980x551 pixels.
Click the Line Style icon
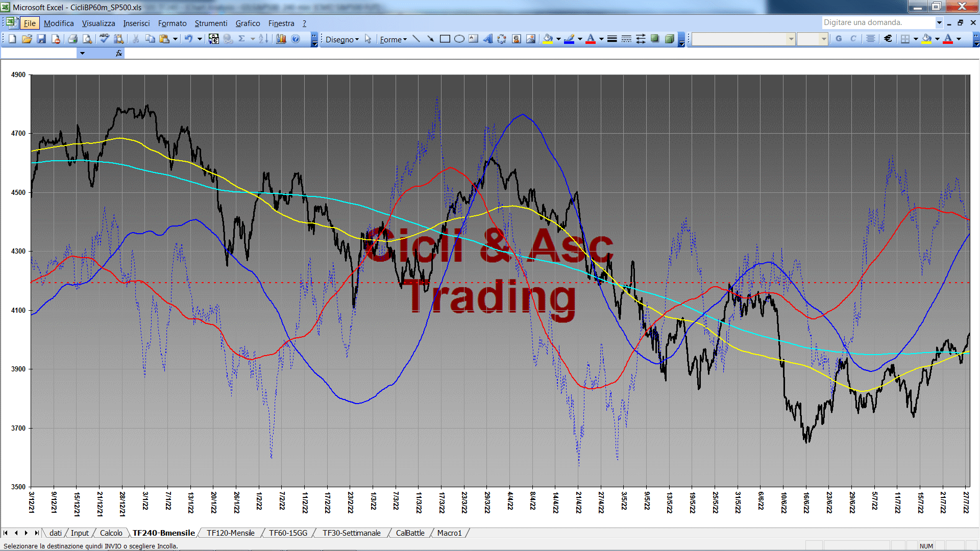(x=612, y=39)
